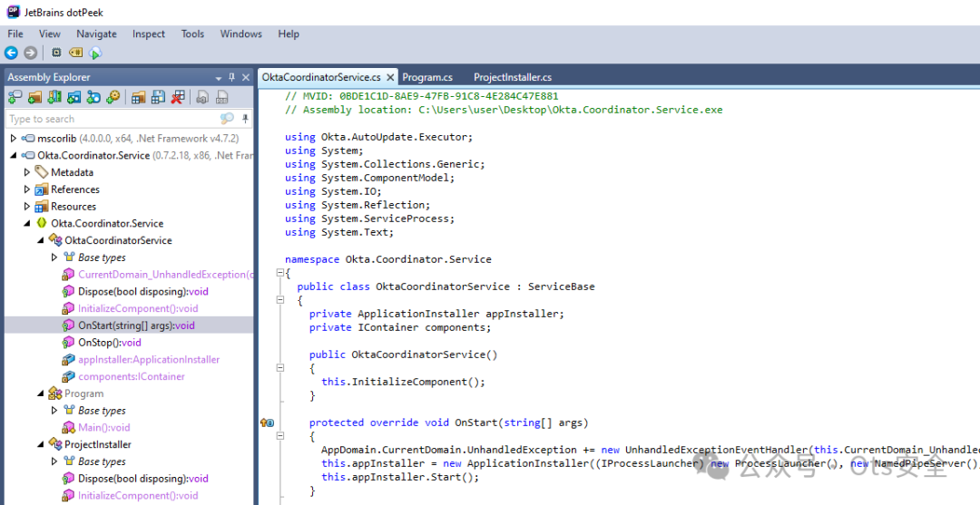Select CurrentDomain_UnhandledException in the tree
Screen dimensions: 980x505
point(166,274)
